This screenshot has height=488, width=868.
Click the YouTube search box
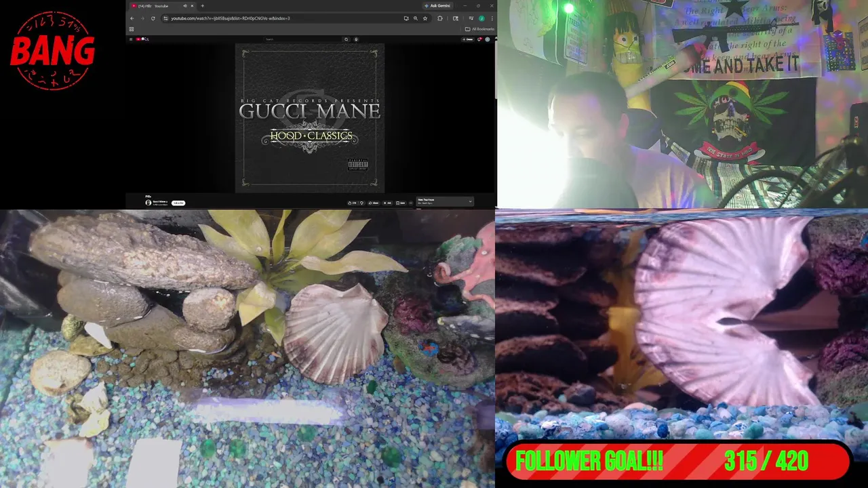pos(303,39)
